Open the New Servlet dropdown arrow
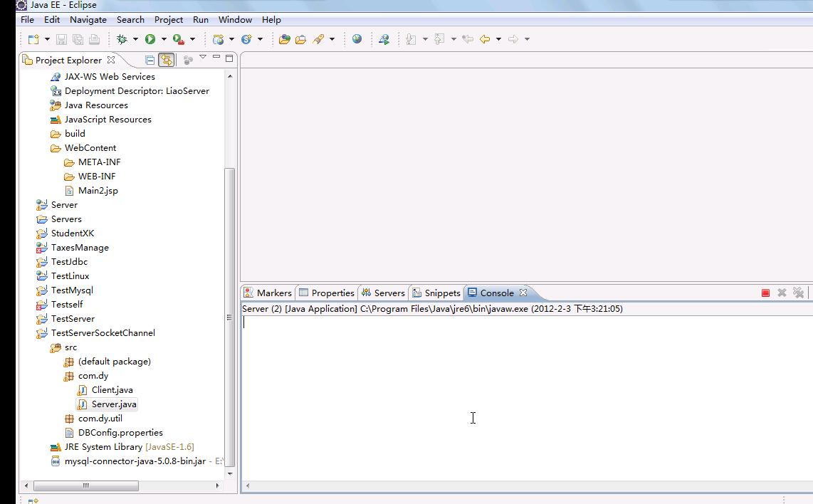Screen dimensions: 813x504 point(261,39)
